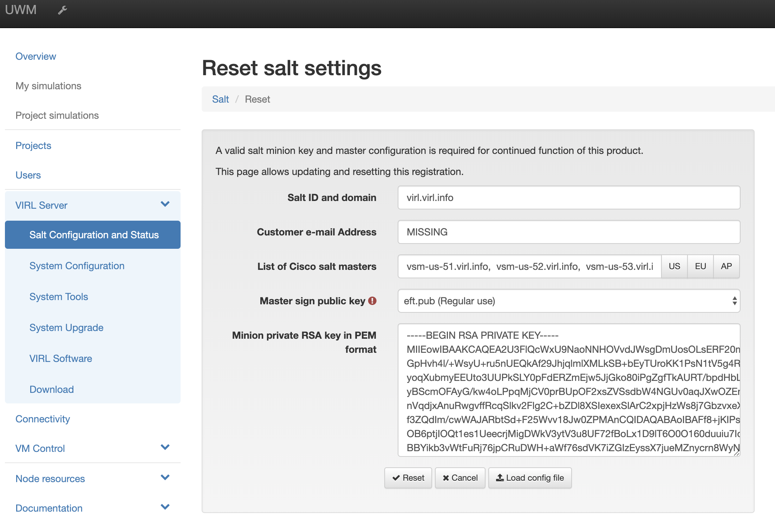Viewport: 775px width, 532px height.
Task: Click the wrench icon in top bar
Action: 63,10
